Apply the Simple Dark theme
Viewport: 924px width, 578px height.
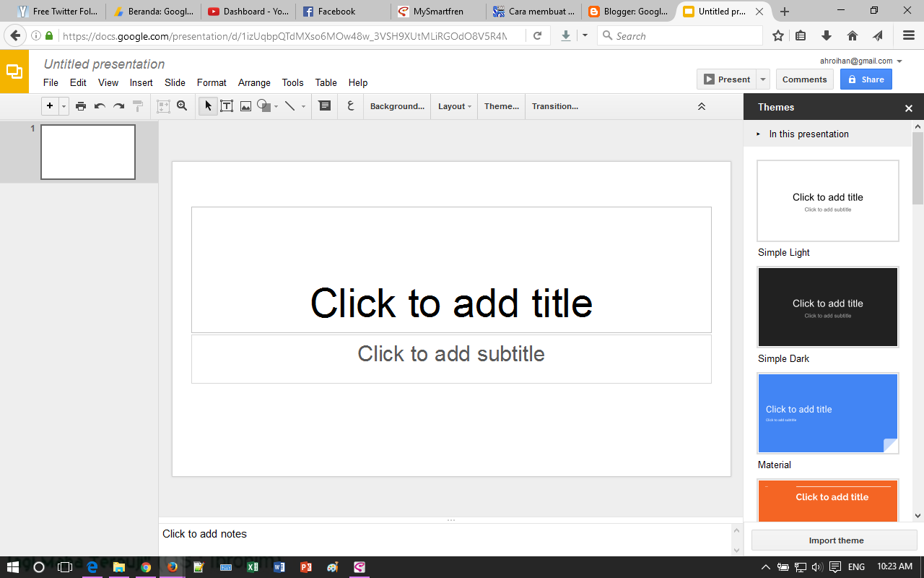(x=827, y=306)
